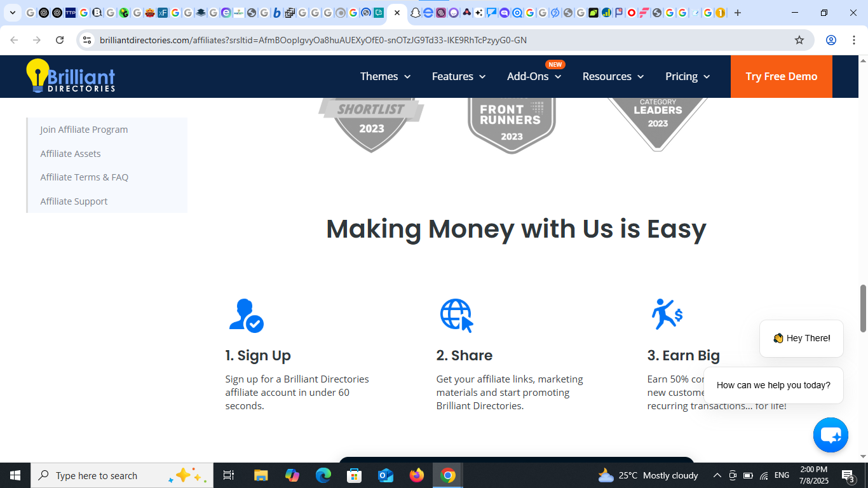Click the Category Leaders 2023 badge
Screen dimensions: 868x488
(x=658, y=124)
